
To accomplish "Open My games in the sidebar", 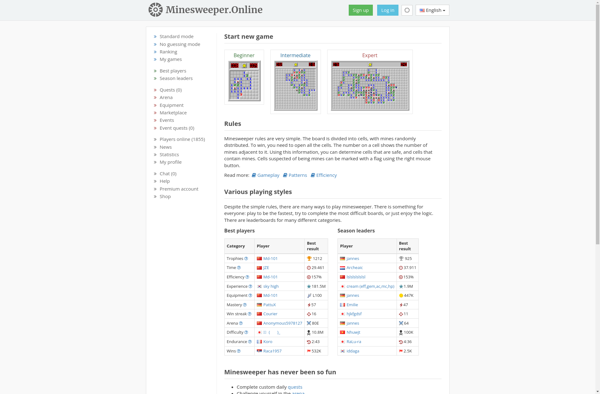I will point(171,59).
